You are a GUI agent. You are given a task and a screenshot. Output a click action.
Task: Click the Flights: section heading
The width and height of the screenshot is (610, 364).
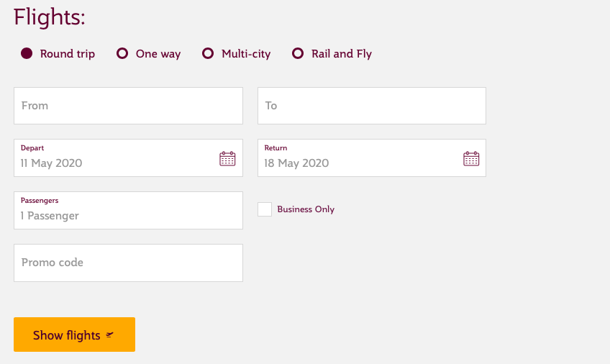pos(49,17)
